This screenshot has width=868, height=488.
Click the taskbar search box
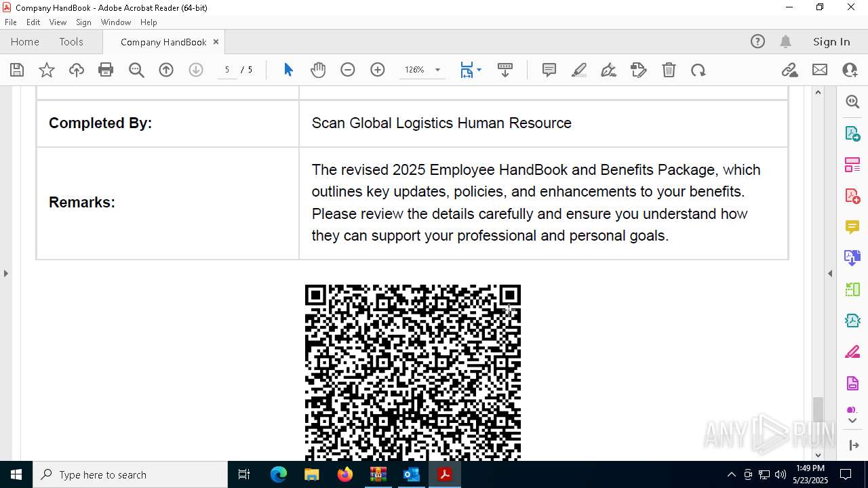[x=130, y=474]
